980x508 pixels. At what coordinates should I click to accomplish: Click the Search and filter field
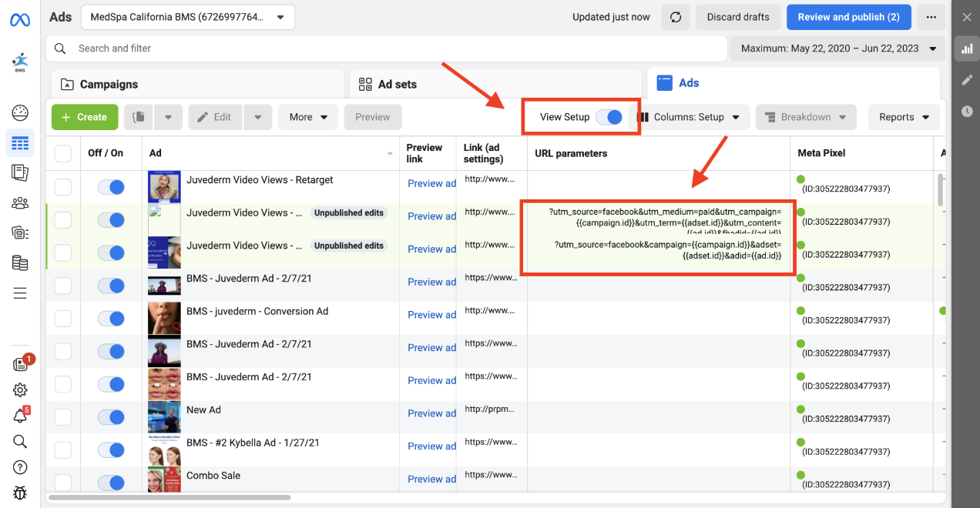coord(386,48)
